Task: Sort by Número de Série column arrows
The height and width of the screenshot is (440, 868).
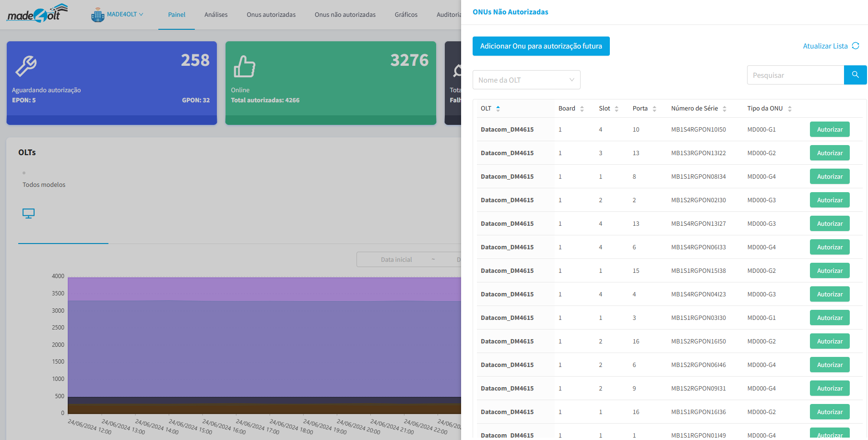Action: tap(725, 109)
